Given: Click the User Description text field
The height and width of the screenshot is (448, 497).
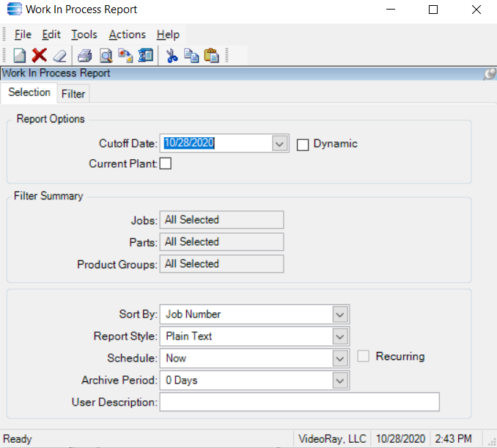Looking at the screenshot, I should pos(299,403).
